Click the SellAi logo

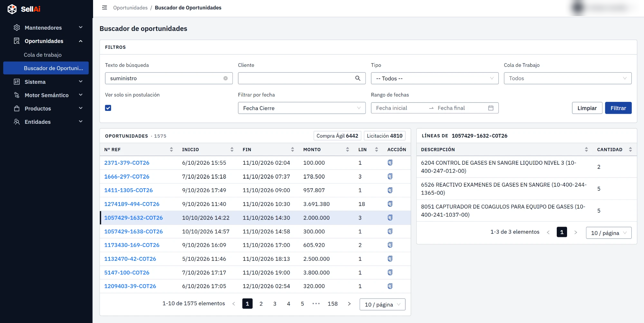24,9
